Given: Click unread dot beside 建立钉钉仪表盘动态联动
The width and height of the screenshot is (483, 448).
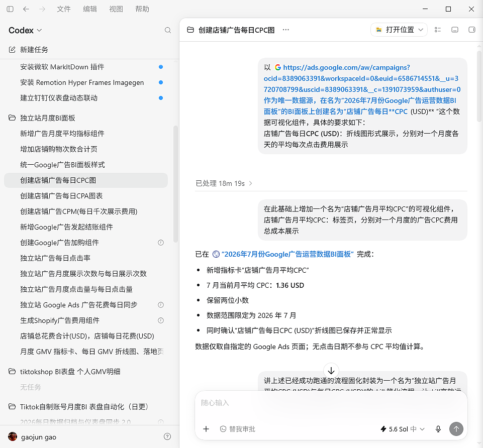Looking at the screenshot, I should coord(161,98).
